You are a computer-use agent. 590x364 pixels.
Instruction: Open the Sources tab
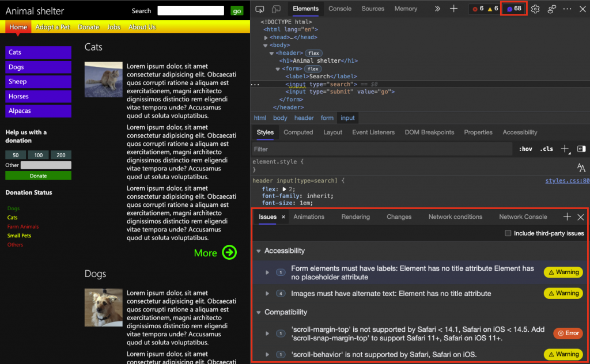(x=373, y=9)
